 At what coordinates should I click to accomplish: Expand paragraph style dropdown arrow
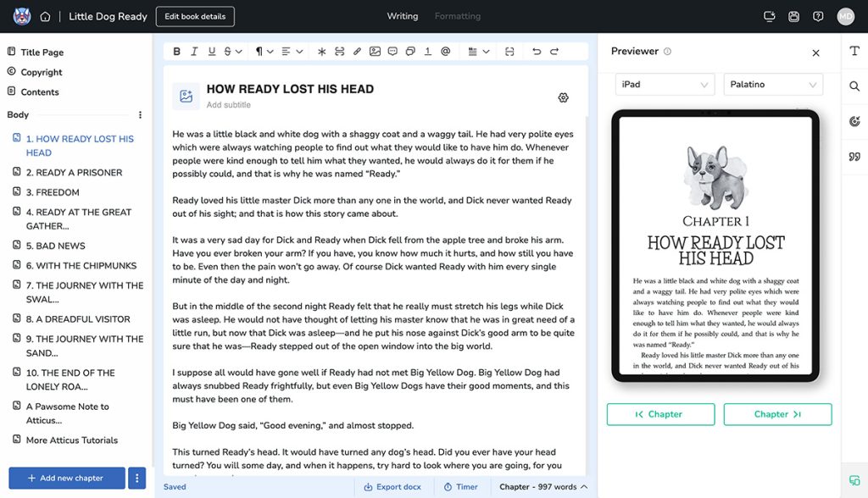[270, 52]
